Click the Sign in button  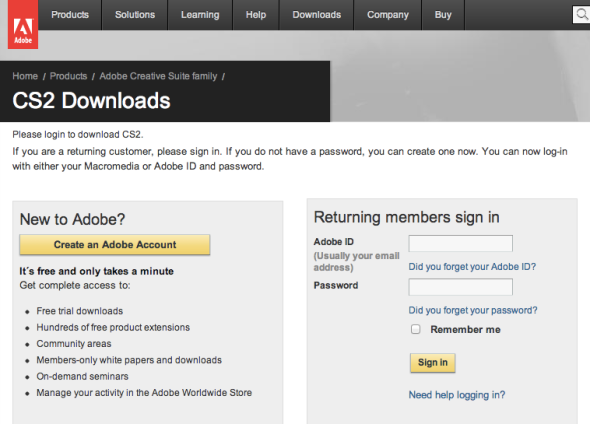click(x=433, y=363)
